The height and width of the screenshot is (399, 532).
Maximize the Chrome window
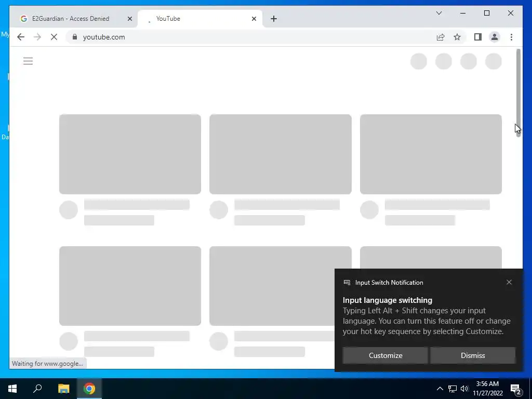[486, 13]
